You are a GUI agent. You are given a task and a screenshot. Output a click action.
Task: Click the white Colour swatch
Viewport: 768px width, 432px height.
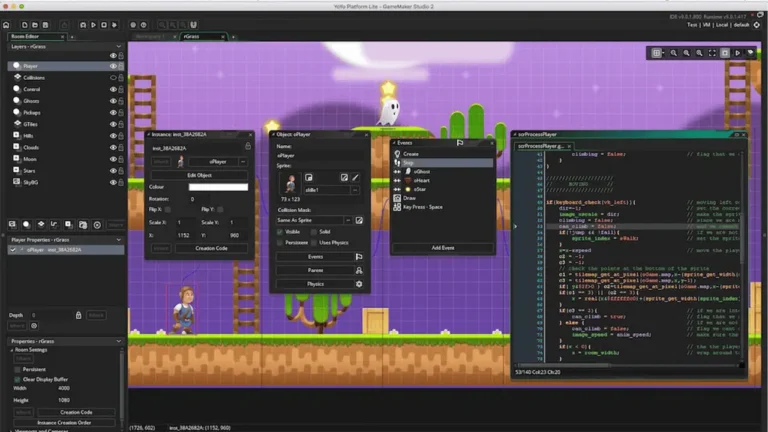click(218, 187)
